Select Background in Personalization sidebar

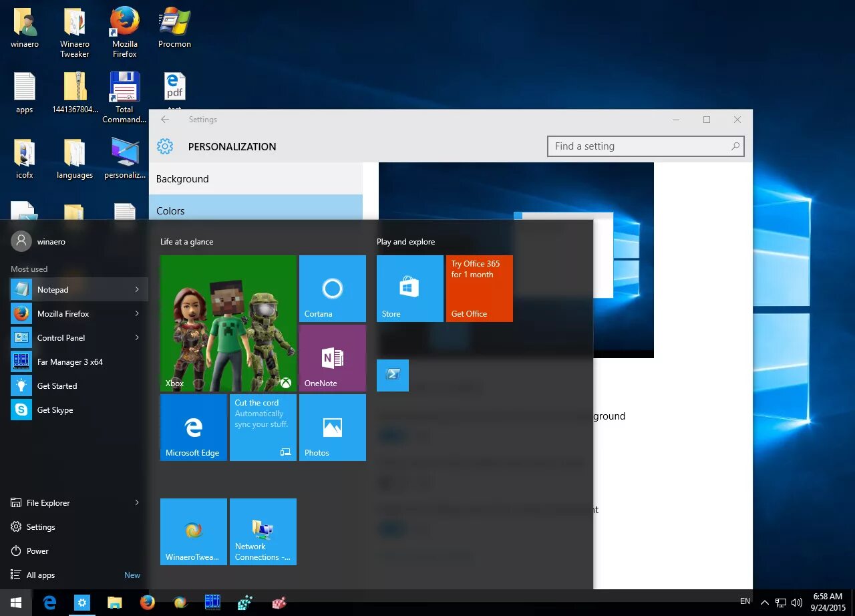pyautogui.click(x=256, y=178)
